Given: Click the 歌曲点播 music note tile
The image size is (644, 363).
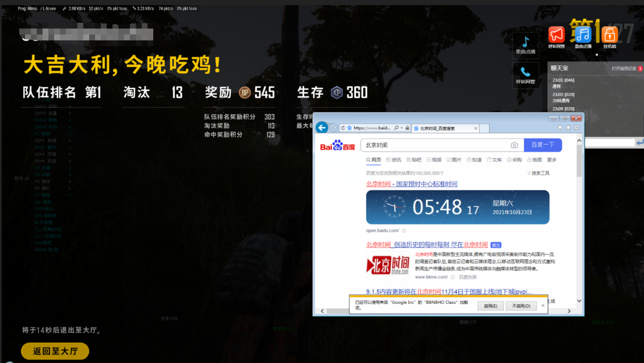Looking at the screenshot, I should tap(526, 45).
